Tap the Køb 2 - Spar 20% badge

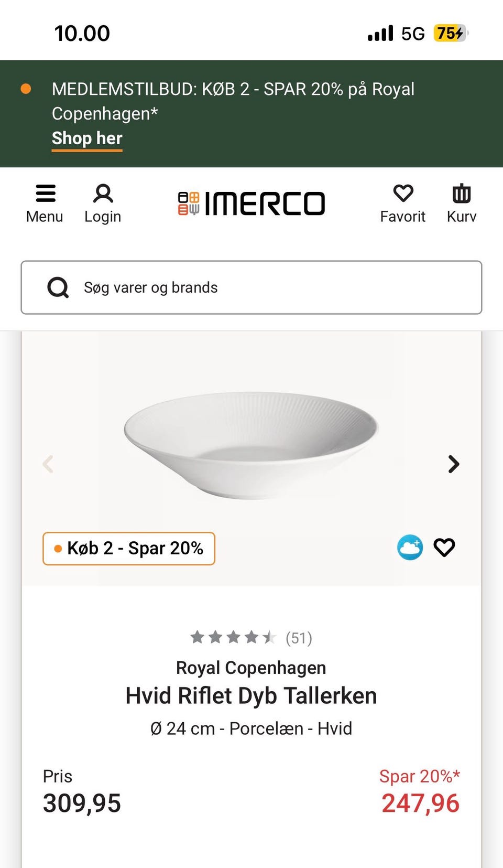(x=129, y=549)
